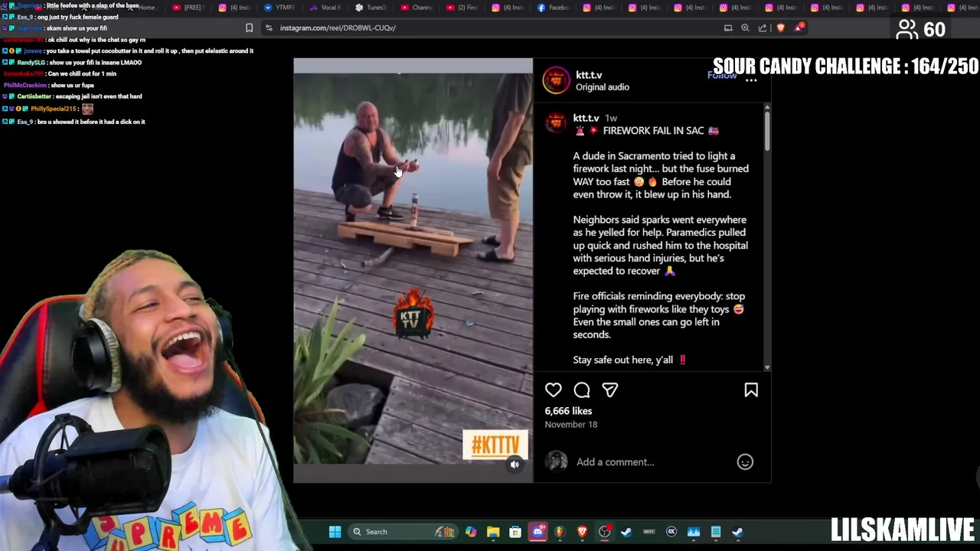Open File Explorer from the taskbar

point(493,532)
